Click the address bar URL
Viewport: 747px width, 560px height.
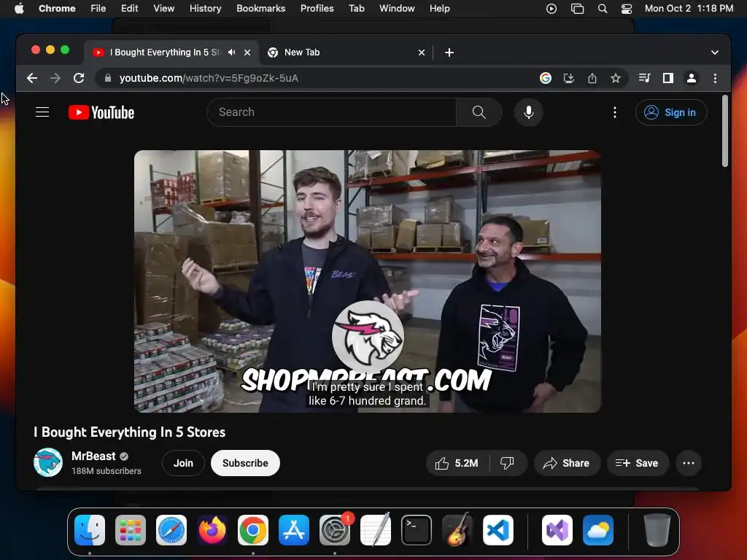coord(209,78)
